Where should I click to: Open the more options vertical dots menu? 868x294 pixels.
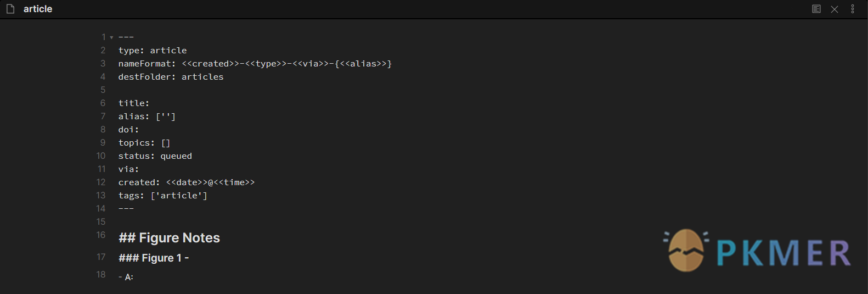853,9
